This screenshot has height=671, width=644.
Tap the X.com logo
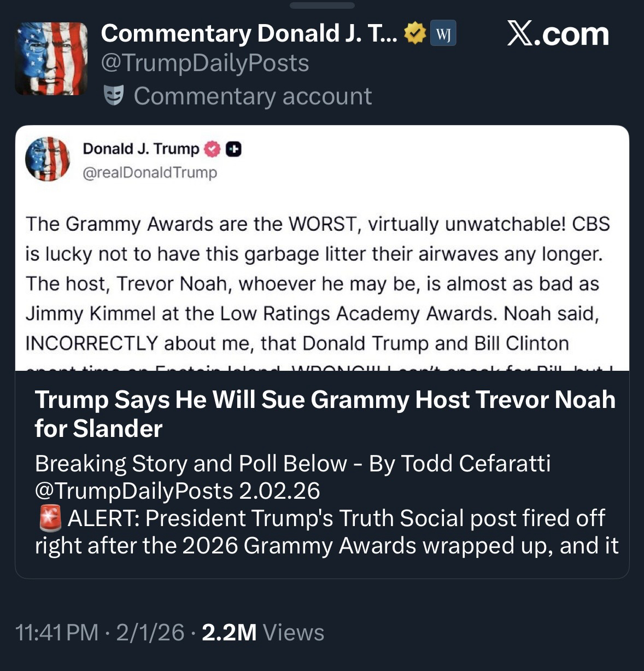tap(558, 34)
